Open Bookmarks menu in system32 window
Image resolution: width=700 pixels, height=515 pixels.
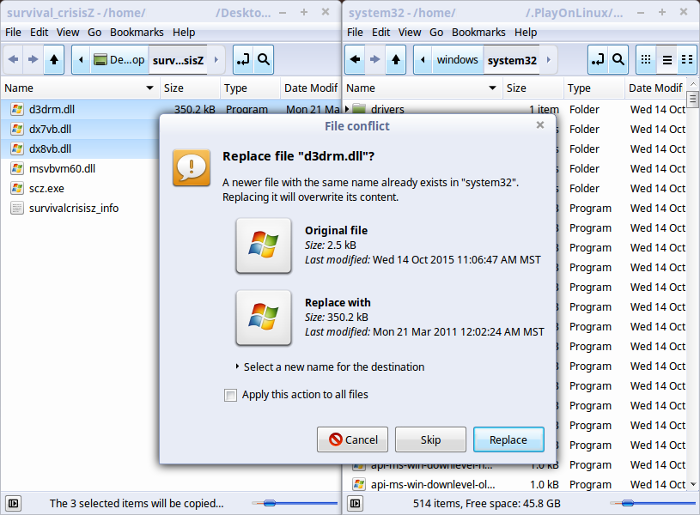(479, 32)
